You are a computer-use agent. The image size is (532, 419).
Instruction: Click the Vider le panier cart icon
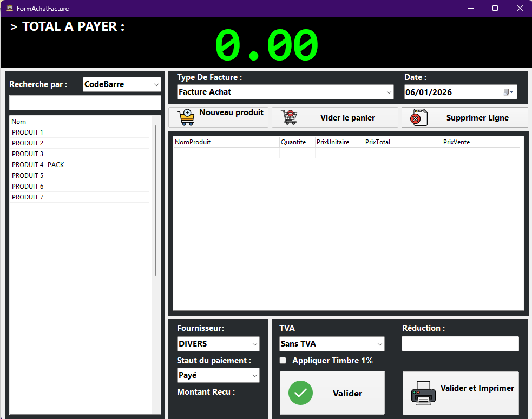289,117
